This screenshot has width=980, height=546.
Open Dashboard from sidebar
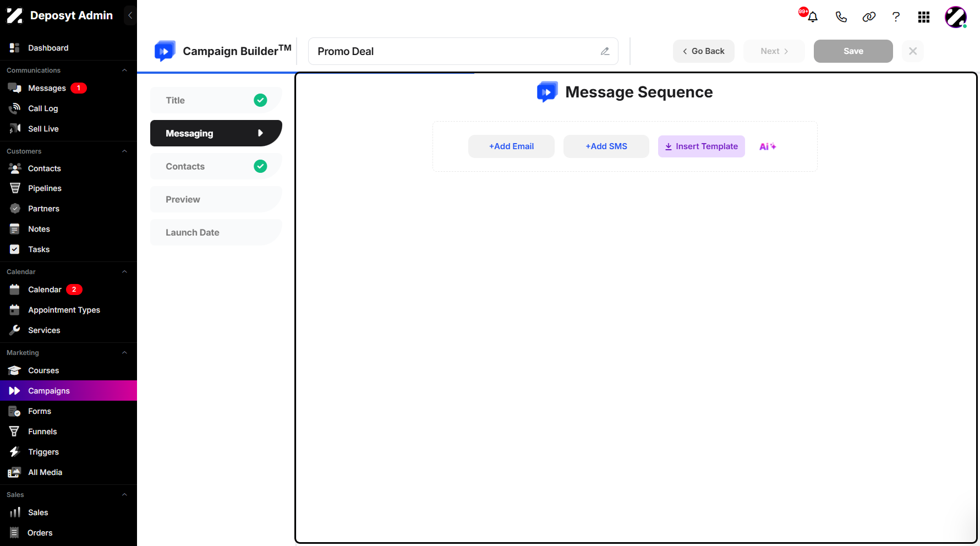[x=68, y=48]
